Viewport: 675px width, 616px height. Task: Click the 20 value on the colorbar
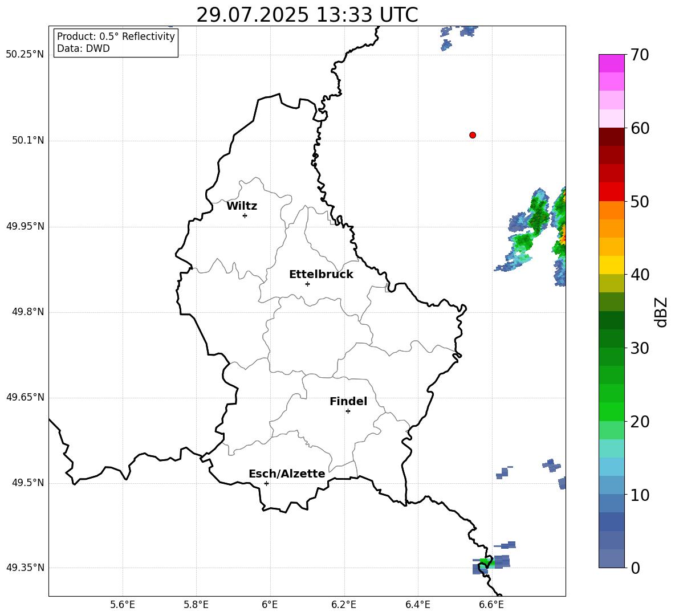640,422
